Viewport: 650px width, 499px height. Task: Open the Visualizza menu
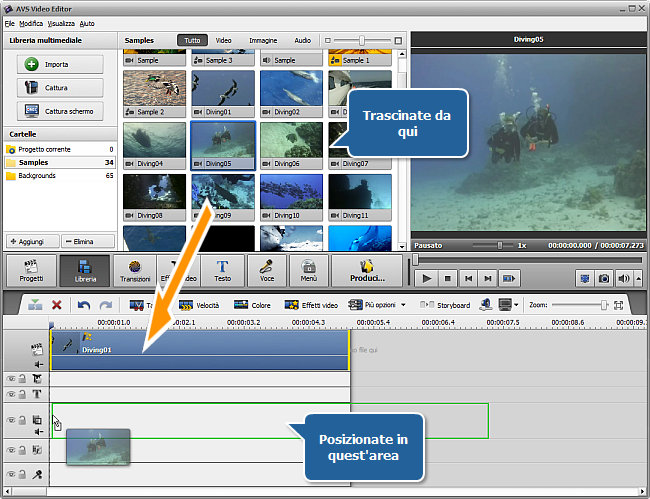[61, 24]
